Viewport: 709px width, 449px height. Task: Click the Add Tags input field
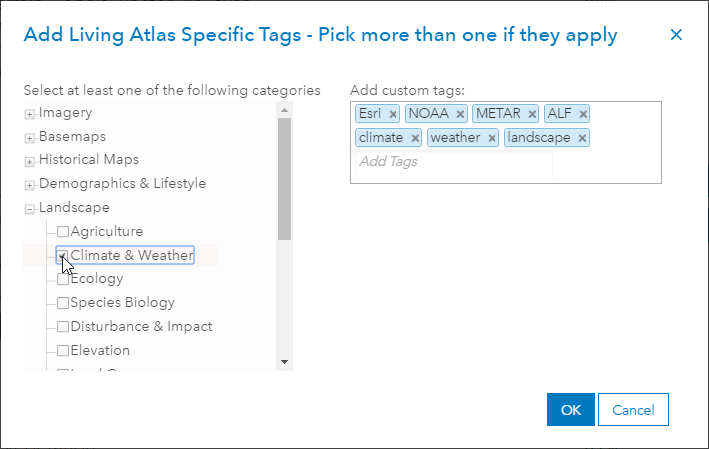[450, 162]
